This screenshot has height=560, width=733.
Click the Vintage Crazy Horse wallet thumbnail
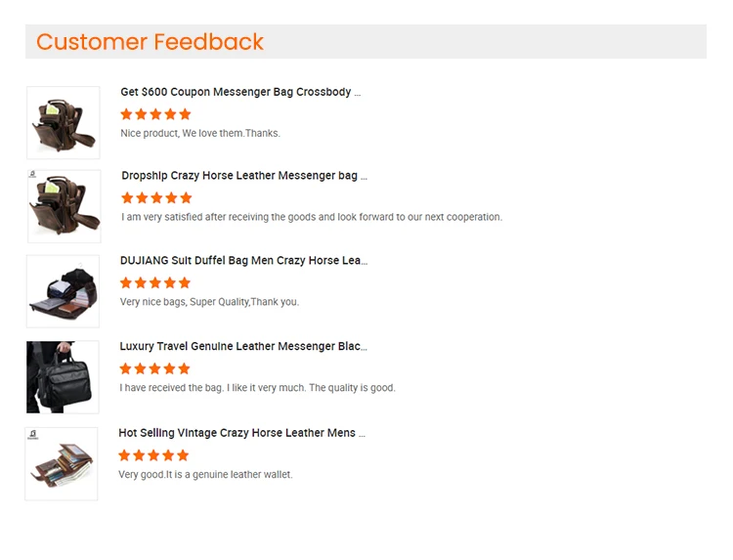tap(62, 463)
